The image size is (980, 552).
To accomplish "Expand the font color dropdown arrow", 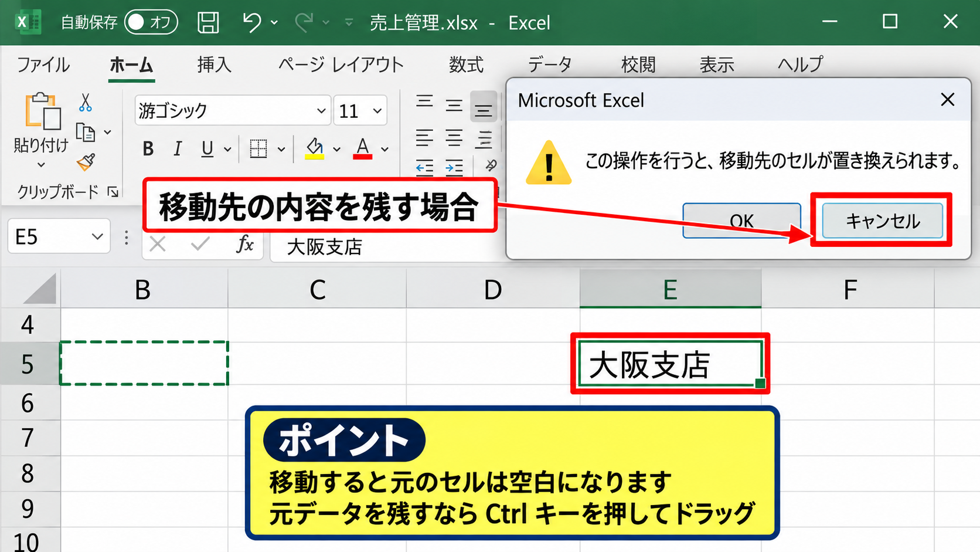I will pos(384,150).
